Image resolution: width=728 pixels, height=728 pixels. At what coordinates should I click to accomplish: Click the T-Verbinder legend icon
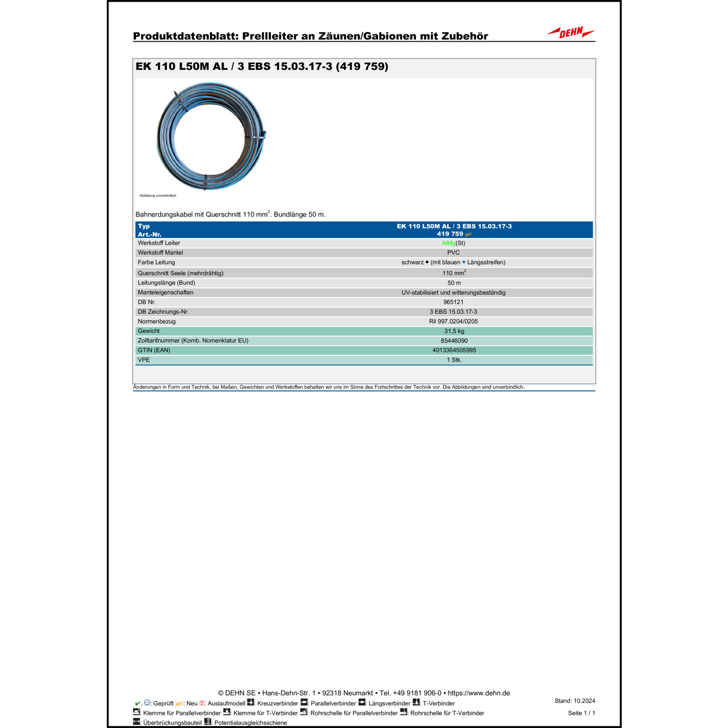pos(416,702)
